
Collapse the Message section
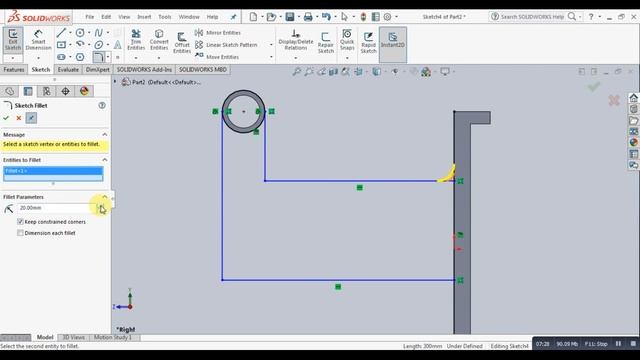pyautogui.click(x=104, y=134)
